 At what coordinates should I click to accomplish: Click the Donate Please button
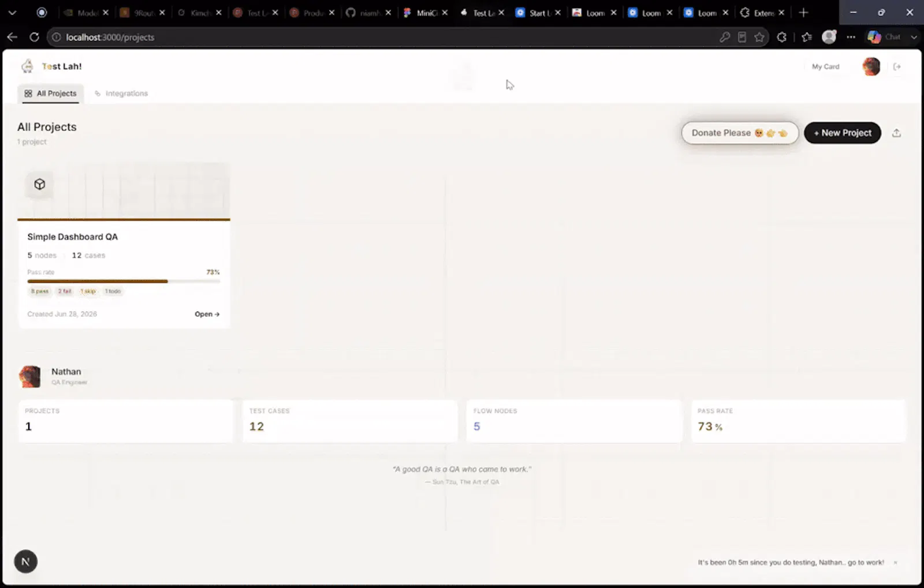(x=740, y=133)
